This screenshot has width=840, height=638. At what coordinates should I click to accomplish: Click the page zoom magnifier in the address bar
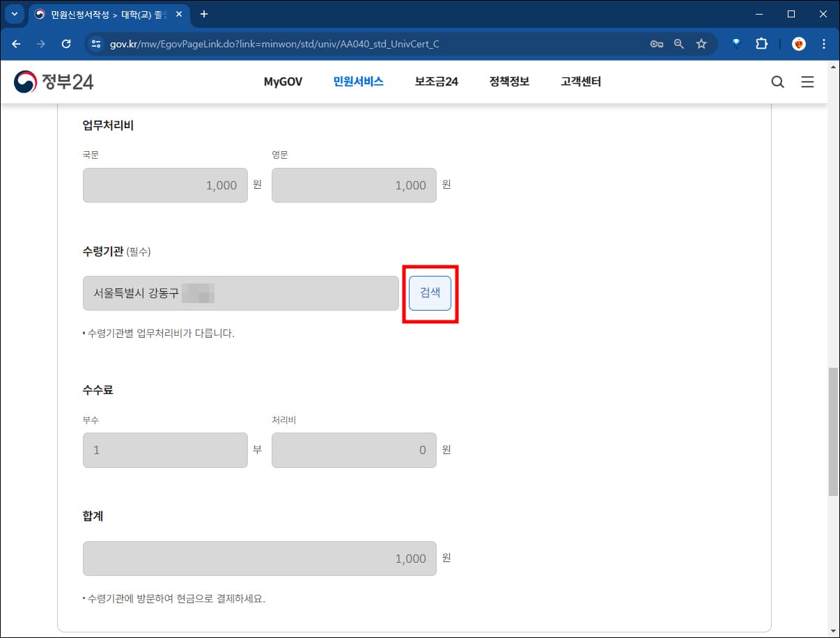pos(679,43)
